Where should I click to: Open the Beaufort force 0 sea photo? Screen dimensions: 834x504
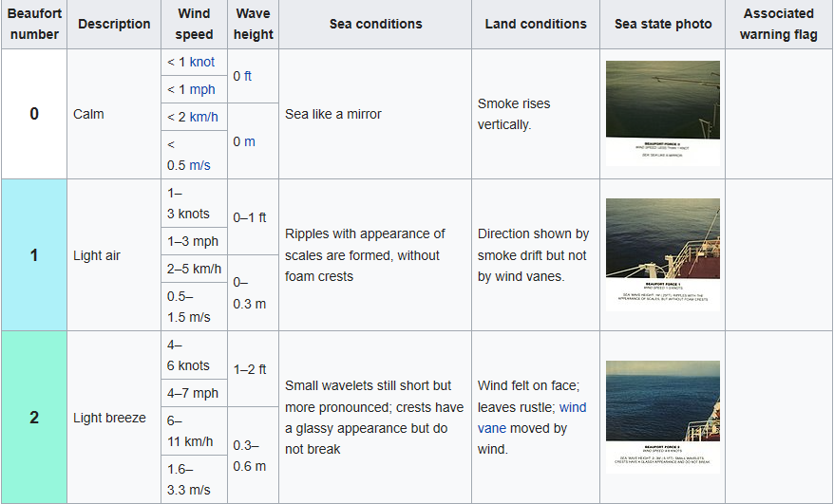tap(662, 113)
